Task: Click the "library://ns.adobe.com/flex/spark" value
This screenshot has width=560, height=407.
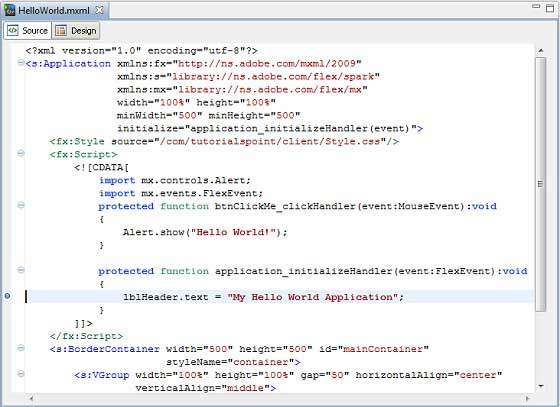Action: (273, 77)
